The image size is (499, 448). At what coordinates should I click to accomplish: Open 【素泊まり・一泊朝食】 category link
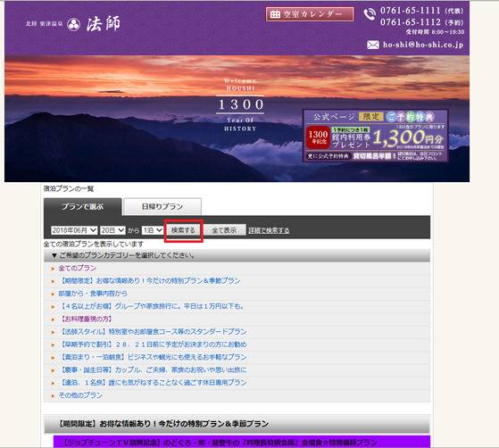153,357
